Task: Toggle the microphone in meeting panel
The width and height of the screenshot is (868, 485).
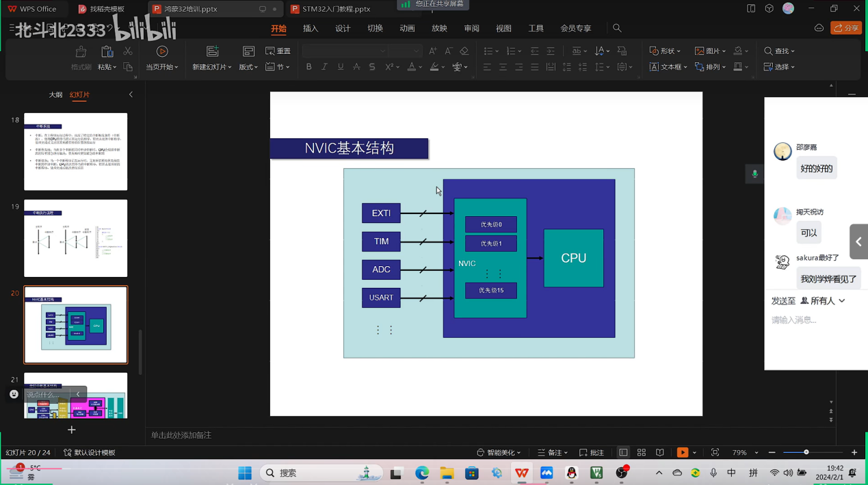Action: click(x=754, y=174)
